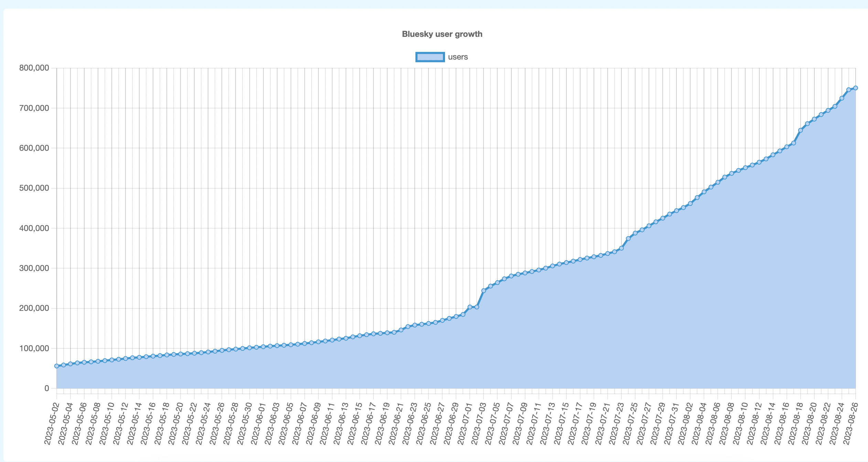Click the 600,000 y-axis label
Viewport: 868px width, 462px height.
coord(34,148)
